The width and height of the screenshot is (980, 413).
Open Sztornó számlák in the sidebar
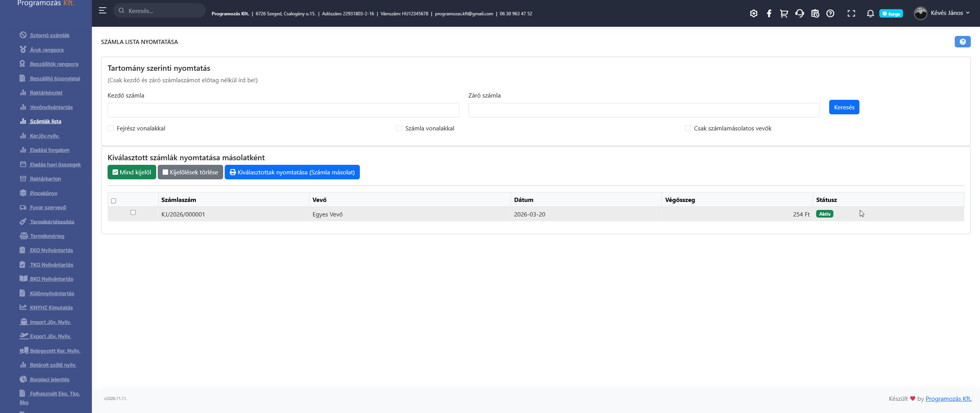point(49,35)
